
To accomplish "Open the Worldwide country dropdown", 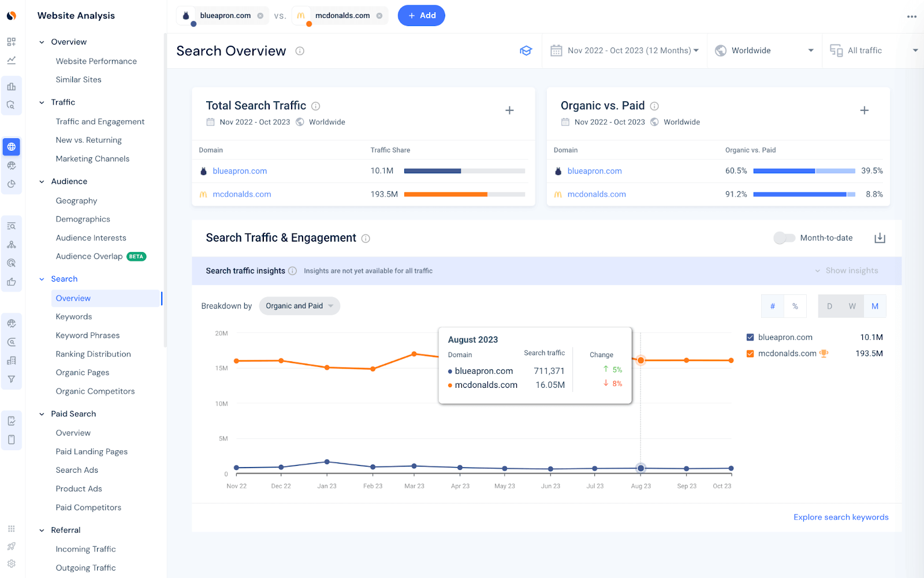I will pyautogui.click(x=765, y=51).
